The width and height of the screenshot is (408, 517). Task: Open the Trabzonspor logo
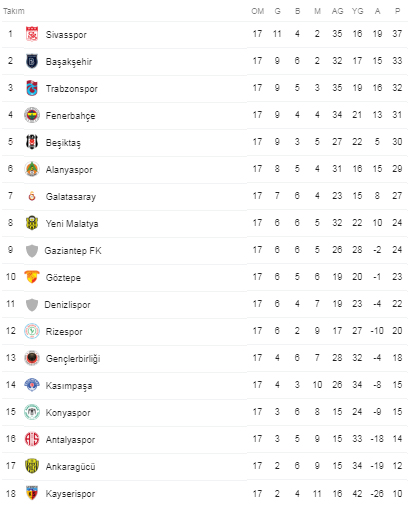(32, 88)
